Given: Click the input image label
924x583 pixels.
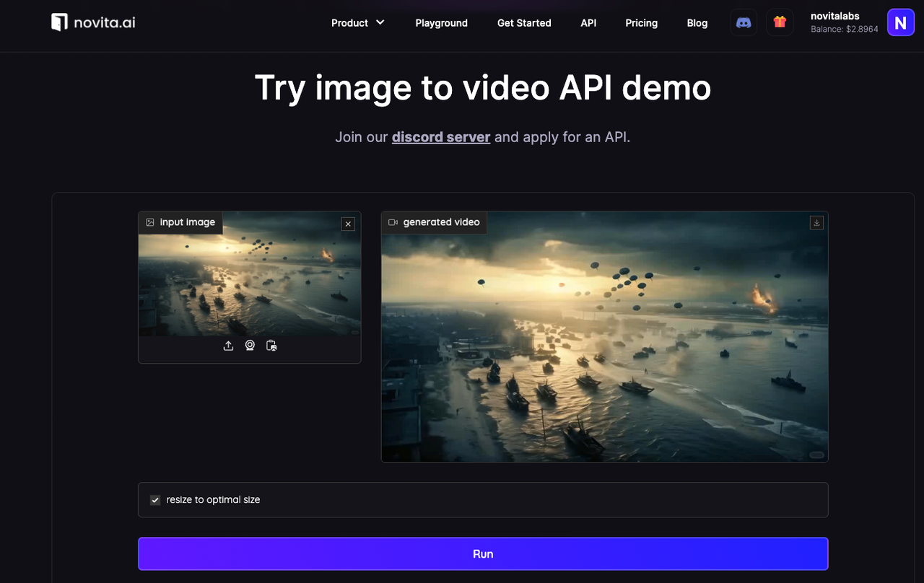Looking at the screenshot, I should click(180, 222).
